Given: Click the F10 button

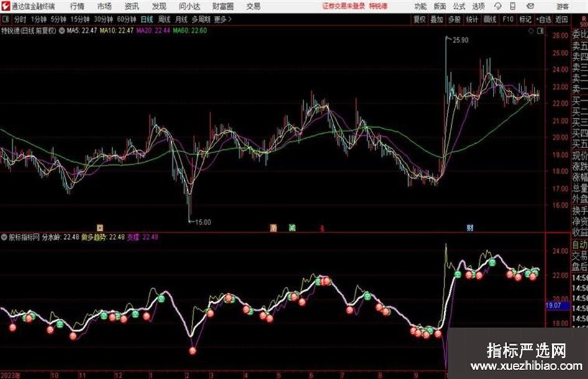Looking at the screenshot, I should point(508,19).
